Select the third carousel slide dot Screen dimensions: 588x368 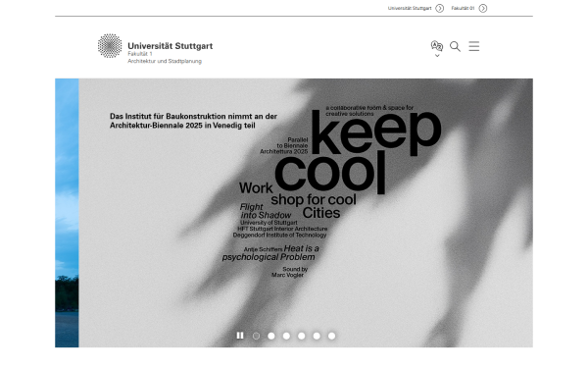pyautogui.click(x=286, y=336)
